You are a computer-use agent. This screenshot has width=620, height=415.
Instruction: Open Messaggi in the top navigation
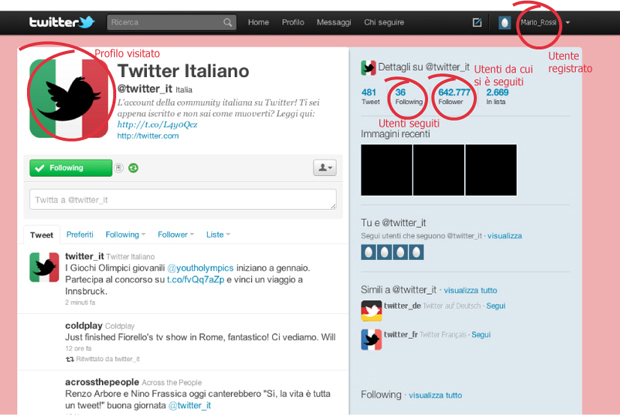point(334,23)
